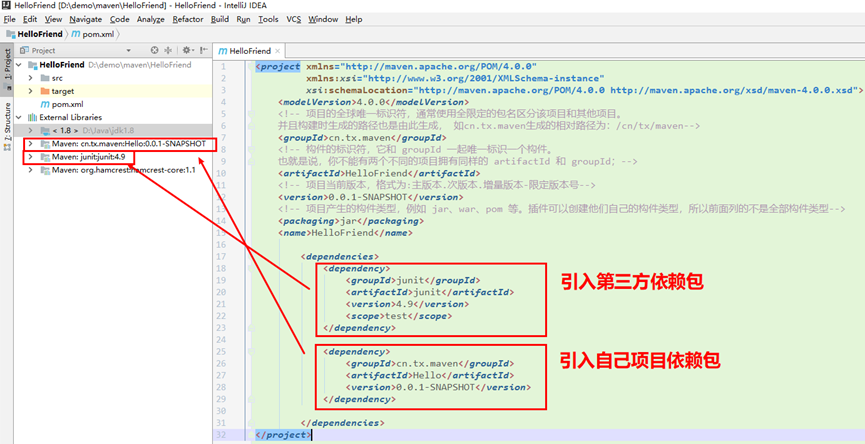Image resolution: width=865 pixels, height=444 pixels.
Task: Click the src folder icon
Action: (x=45, y=78)
